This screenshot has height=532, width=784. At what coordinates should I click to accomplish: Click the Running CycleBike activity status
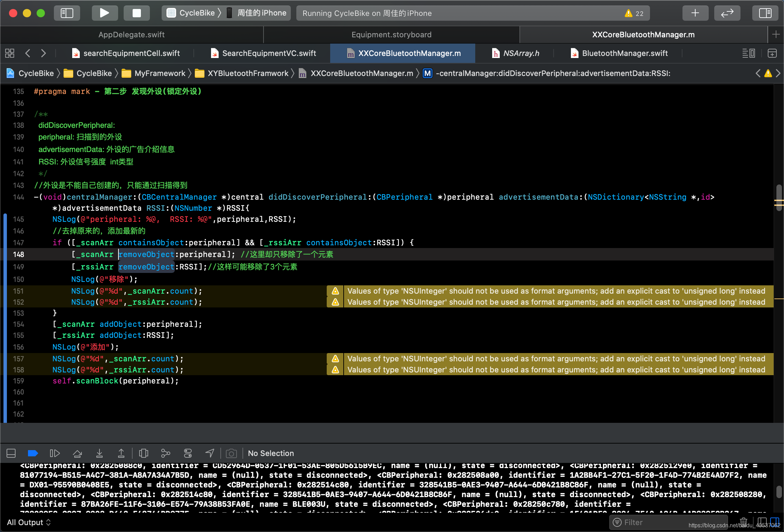click(367, 13)
